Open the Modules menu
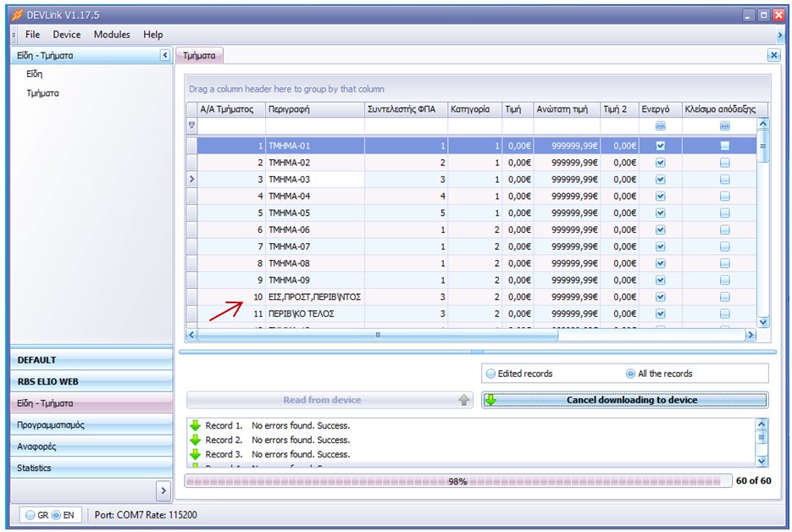 [x=112, y=35]
